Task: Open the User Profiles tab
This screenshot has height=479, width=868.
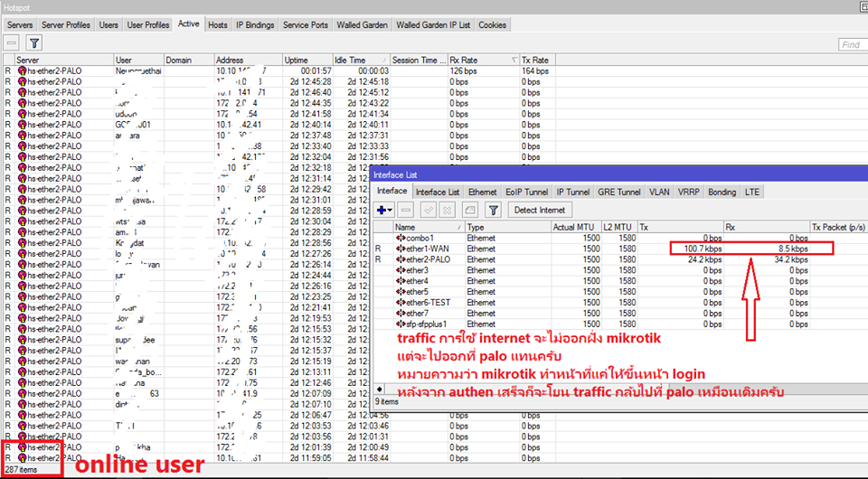Action: pyautogui.click(x=147, y=24)
